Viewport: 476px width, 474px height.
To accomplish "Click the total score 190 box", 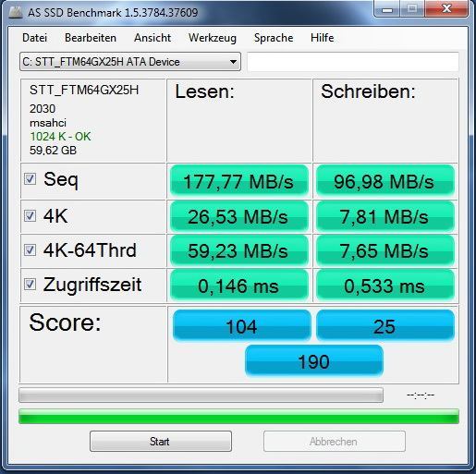I will pyautogui.click(x=314, y=361).
